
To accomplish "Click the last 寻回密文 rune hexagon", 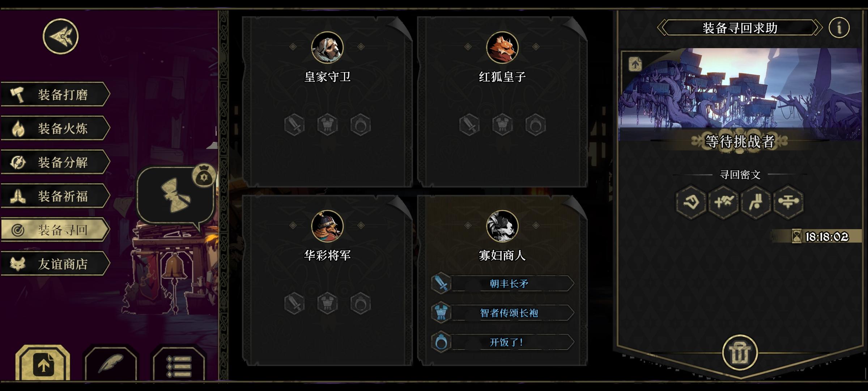I will [788, 202].
